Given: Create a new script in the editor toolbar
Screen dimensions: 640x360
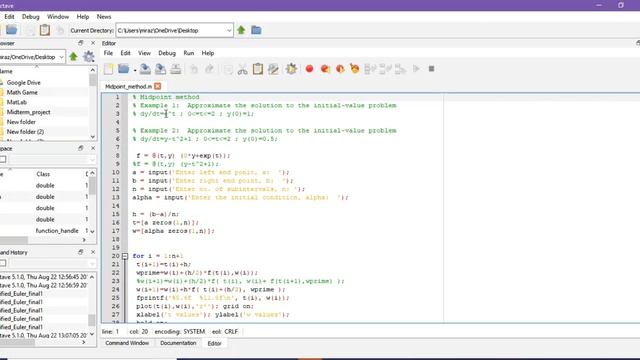Looking at the screenshot, I should point(109,69).
